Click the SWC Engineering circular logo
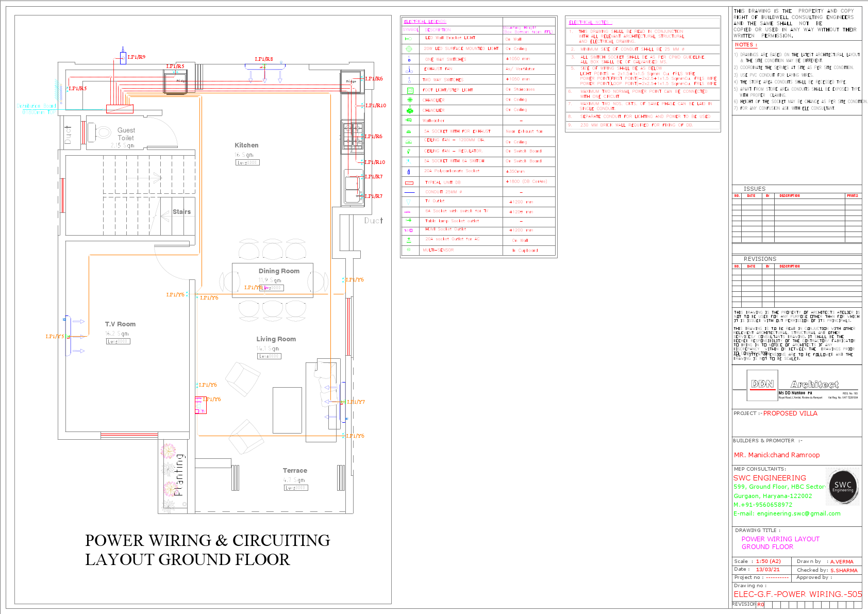Viewport: 868px width, 614px height. 842,486
